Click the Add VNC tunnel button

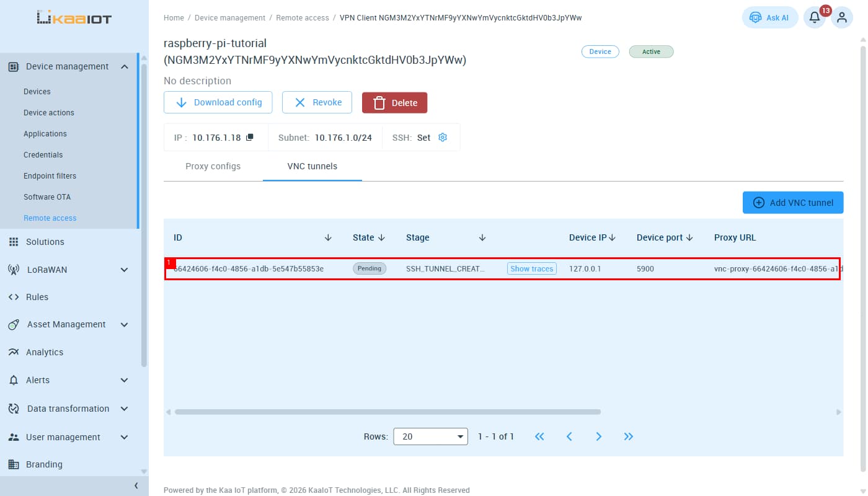pos(793,202)
